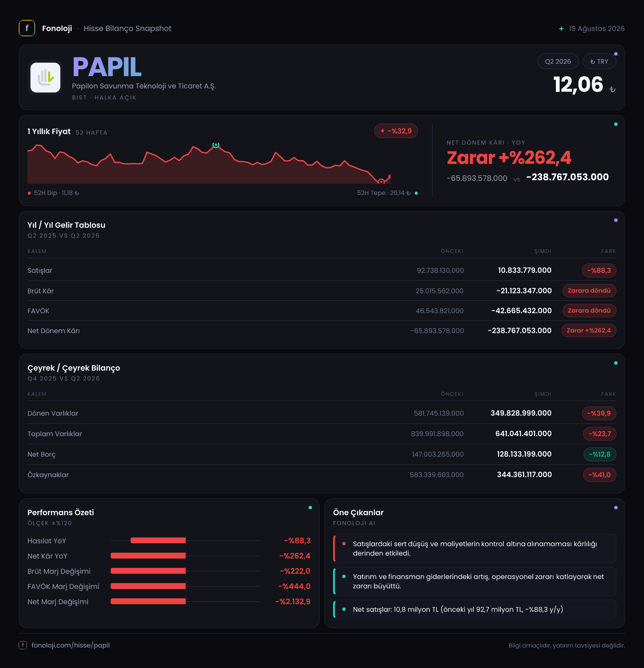Image resolution: width=644 pixels, height=668 pixels.
Task: Click the Satışlar current value 10.833.779.000
Action: tap(525, 270)
